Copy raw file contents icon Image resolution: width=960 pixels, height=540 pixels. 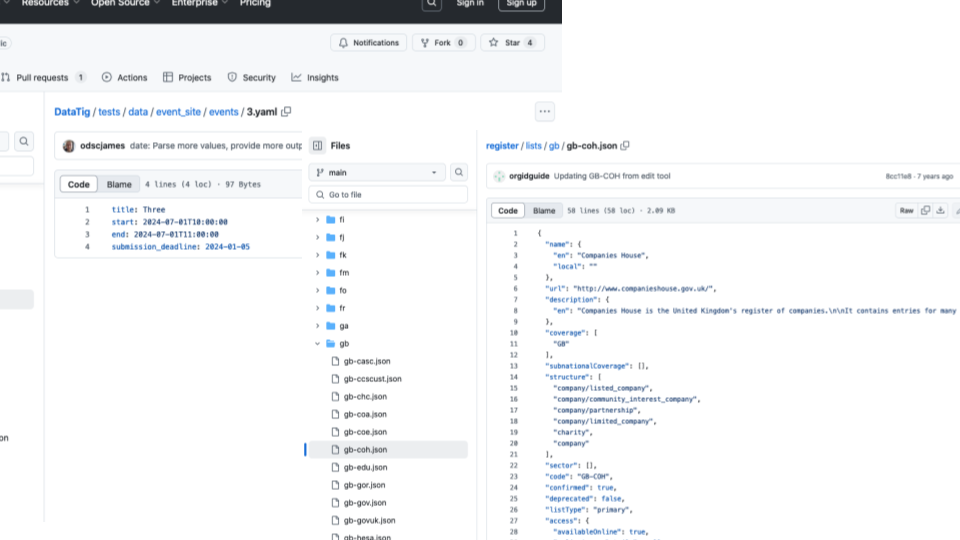[925, 211]
